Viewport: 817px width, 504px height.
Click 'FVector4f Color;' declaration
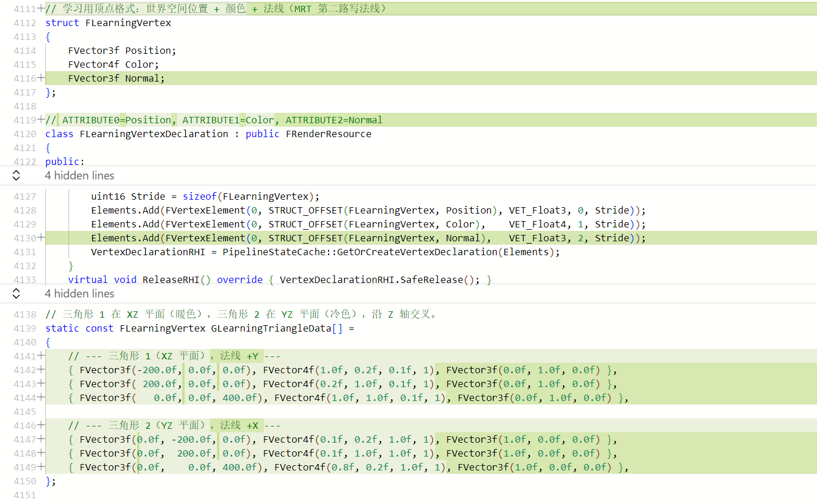pos(113,64)
